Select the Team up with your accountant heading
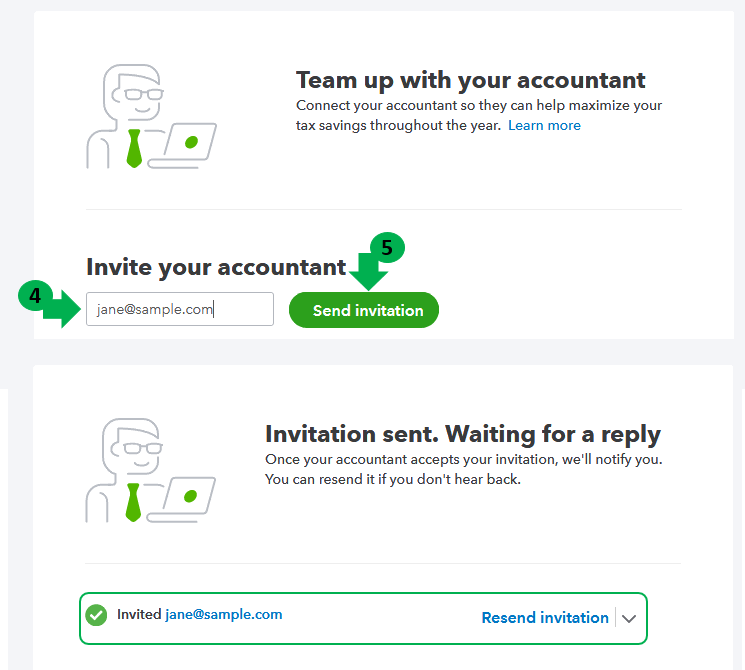This screenshot has height=670, width=745. click(x=470, y=80)
